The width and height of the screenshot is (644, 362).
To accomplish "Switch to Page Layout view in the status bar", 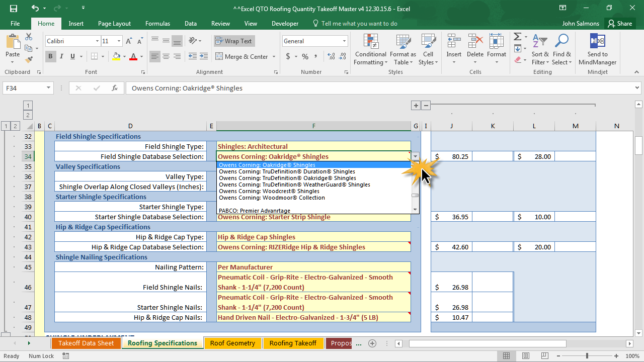I will point(525,356).
